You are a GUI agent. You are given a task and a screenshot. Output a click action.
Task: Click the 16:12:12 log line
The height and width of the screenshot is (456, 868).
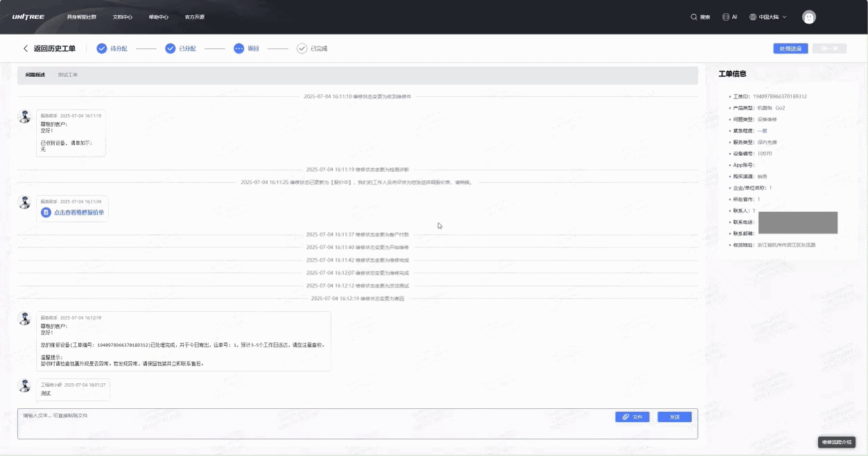[x=358, y=286]
